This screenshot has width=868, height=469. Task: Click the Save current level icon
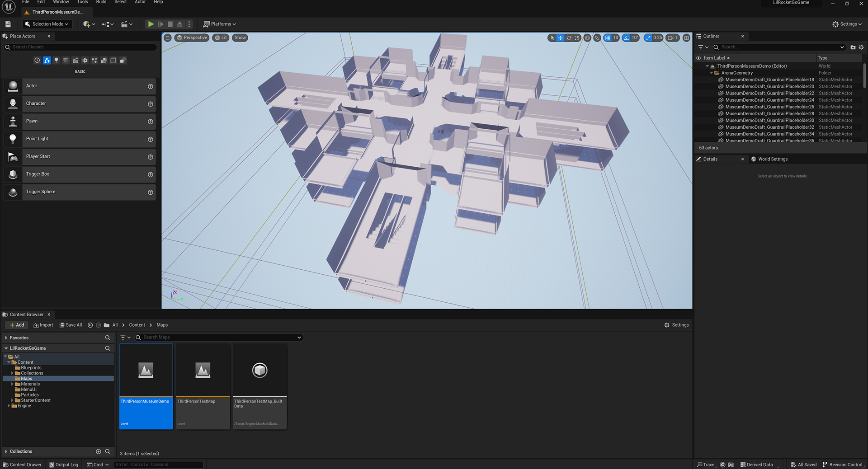coord(8,24)
